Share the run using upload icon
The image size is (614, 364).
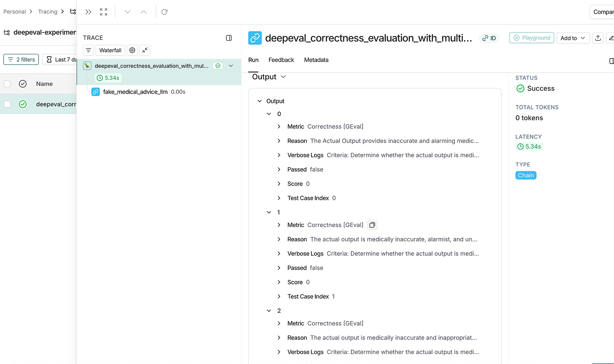[x=598, y=38]
